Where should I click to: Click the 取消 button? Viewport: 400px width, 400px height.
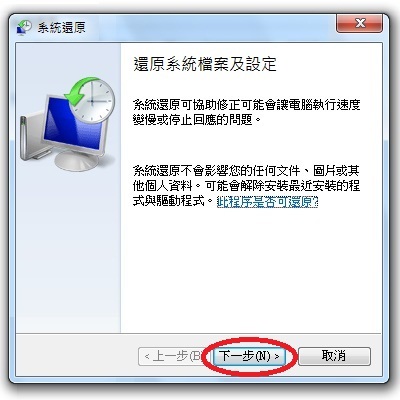tap(334, 356)
